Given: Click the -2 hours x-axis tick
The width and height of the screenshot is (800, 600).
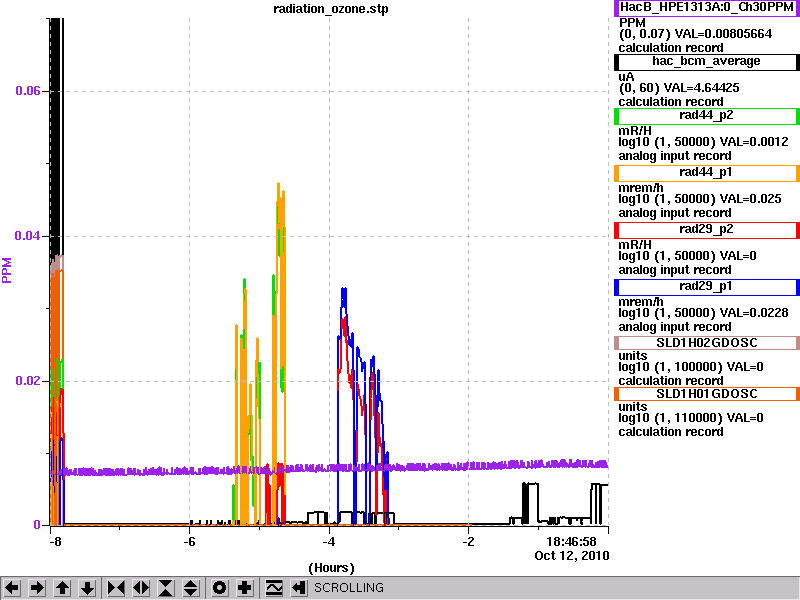Looking at the screenshot, I should 468,541.
